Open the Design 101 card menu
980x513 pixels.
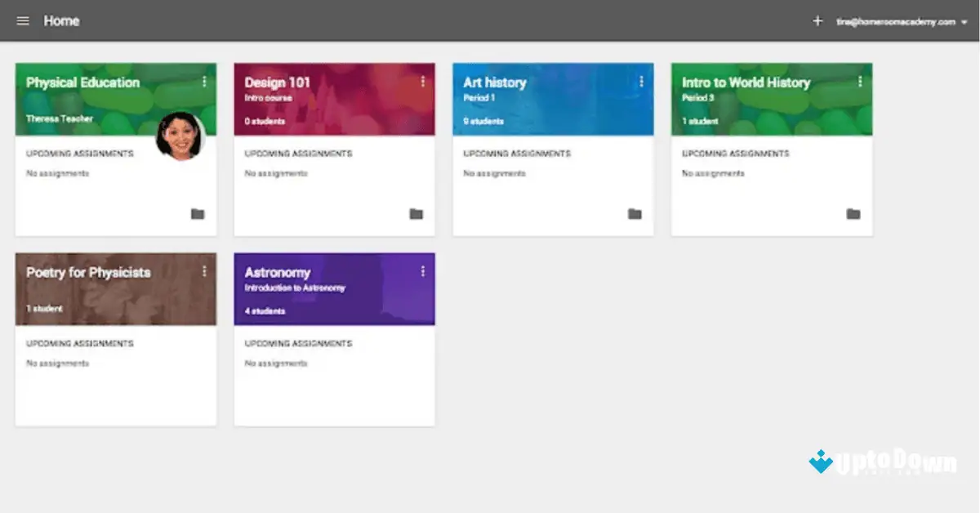423,80
